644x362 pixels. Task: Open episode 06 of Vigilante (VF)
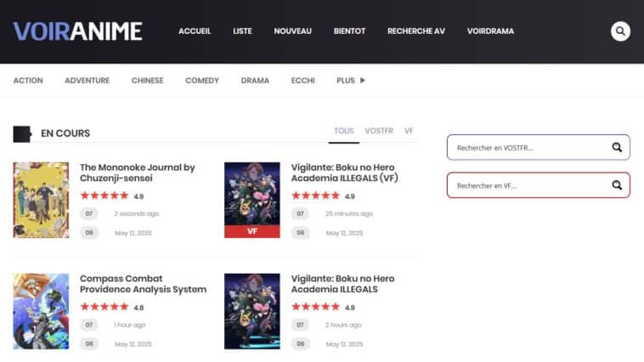pos(300,233)
